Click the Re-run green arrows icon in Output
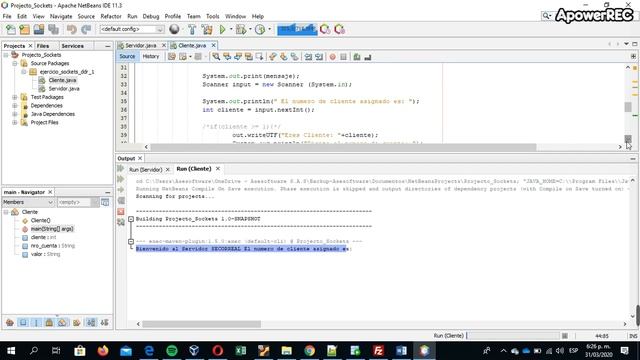 pyautogui.click(x=121, y=168)
